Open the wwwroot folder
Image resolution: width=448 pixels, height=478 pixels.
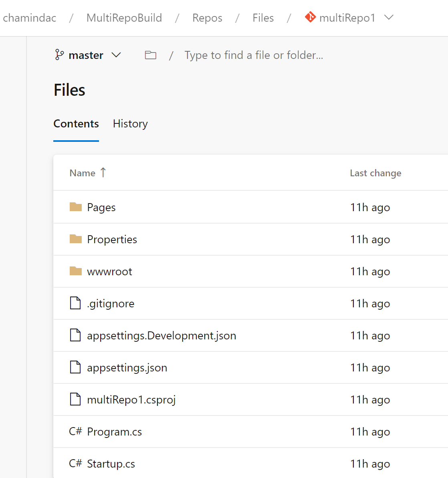(x=109, y=271)
